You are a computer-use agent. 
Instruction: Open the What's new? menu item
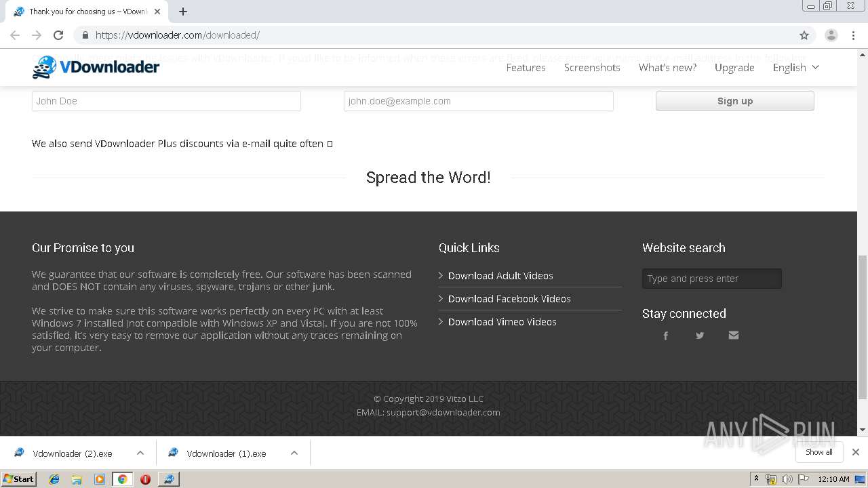667,67
